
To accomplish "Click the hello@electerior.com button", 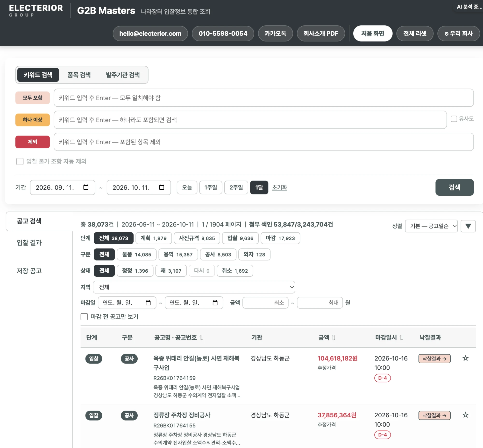I will (x=150, y=34).
